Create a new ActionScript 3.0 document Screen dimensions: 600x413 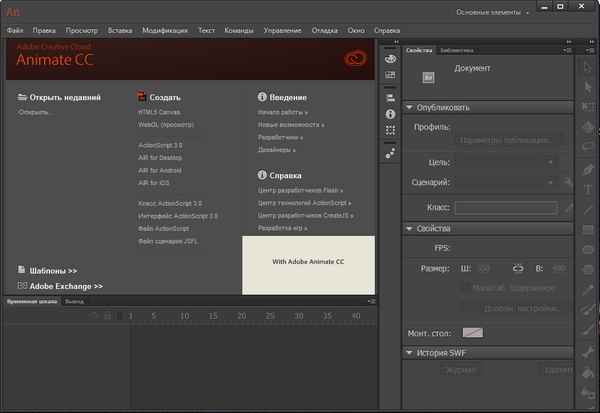(x=160, y=145)
